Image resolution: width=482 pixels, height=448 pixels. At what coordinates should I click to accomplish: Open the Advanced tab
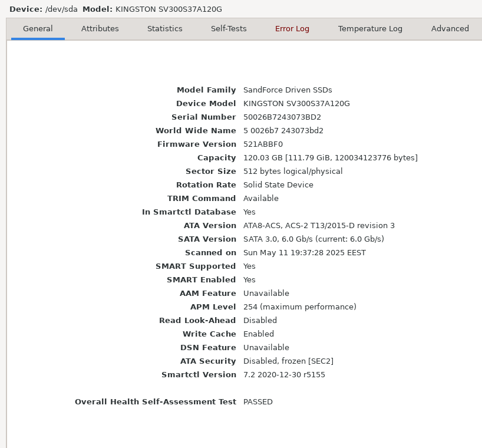click(x=450, y=29)
